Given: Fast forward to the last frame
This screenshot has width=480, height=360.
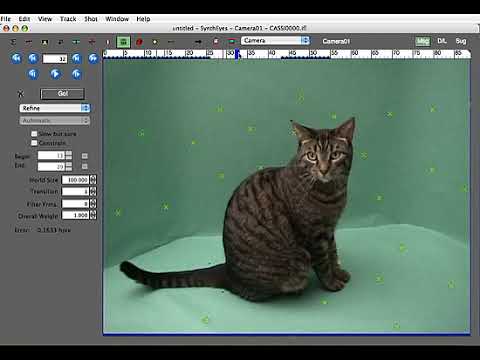Looking at the screenshot, I should [x=93, y=58].
